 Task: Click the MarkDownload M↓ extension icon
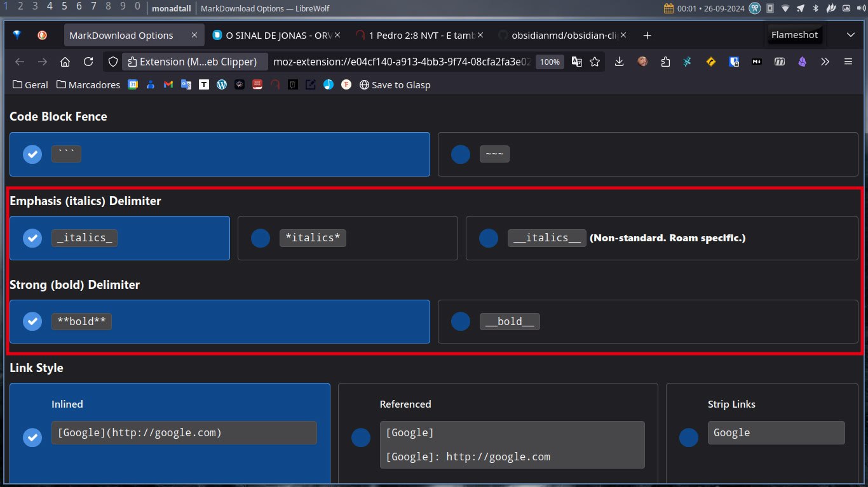pyautogui.click(x=757, y=62)
